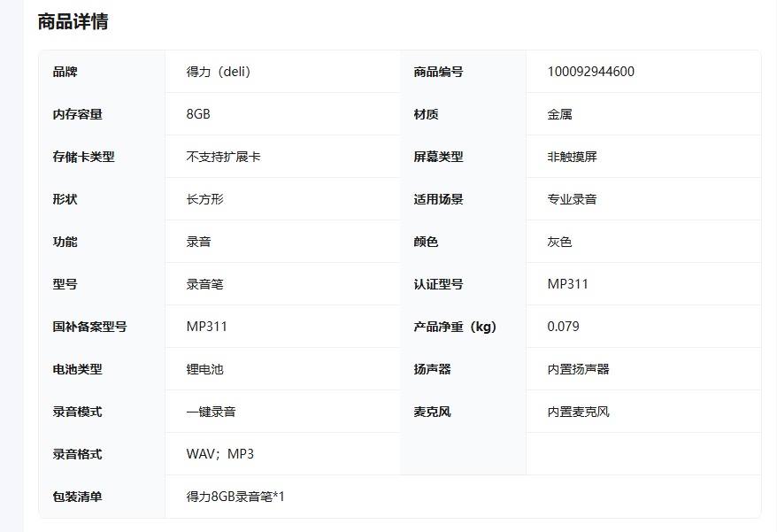Click the 扬声器 label

pos(432,369)
